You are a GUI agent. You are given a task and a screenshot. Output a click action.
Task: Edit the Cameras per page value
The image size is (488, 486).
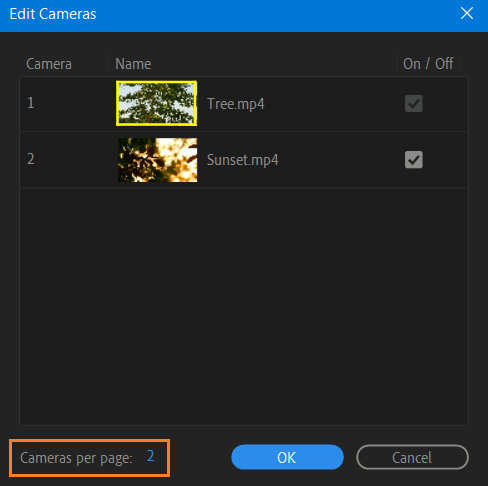pos(150,456)
